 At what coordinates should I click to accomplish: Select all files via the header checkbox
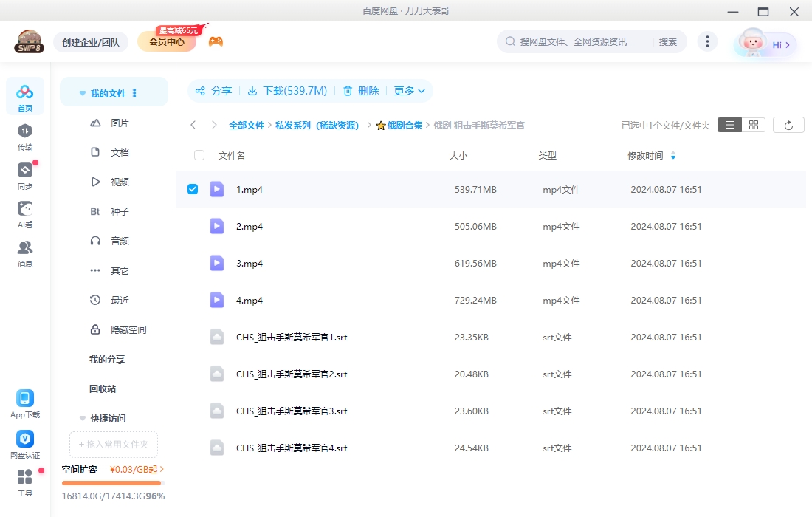tap(198, 155)
